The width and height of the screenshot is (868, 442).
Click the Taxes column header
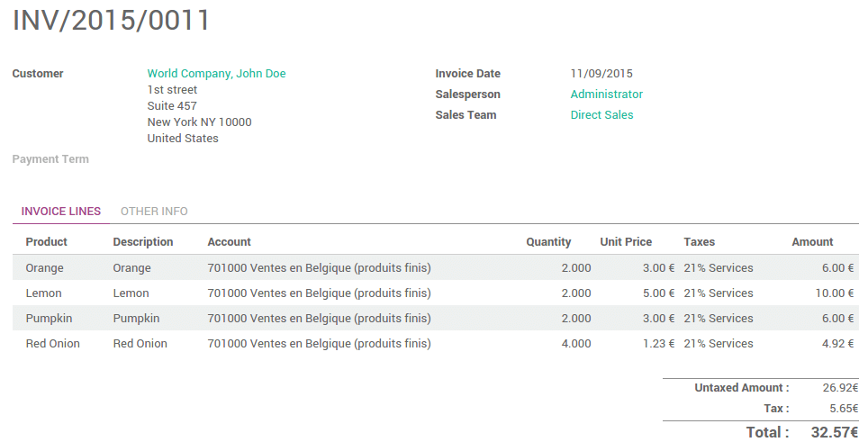pos(700,242)
